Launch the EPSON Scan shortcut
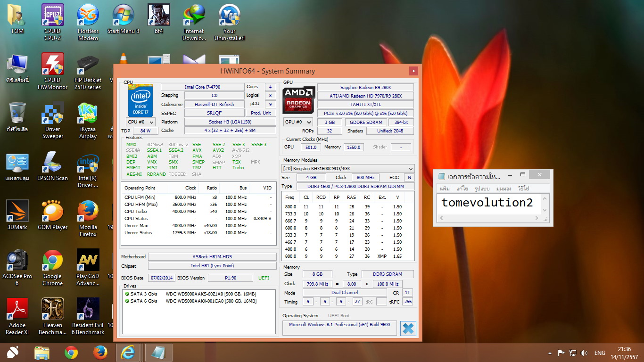644x362 pixels. (x=53, y=166)
